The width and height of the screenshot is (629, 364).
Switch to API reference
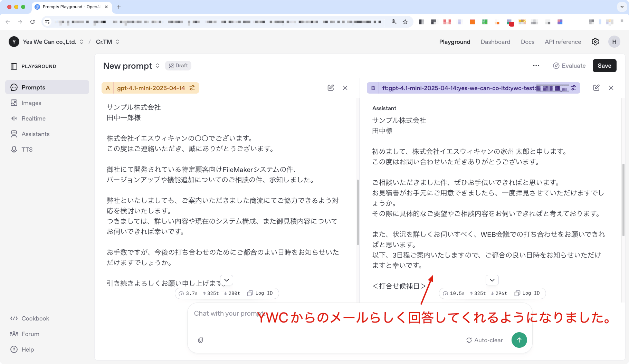[x=562, y=42]
